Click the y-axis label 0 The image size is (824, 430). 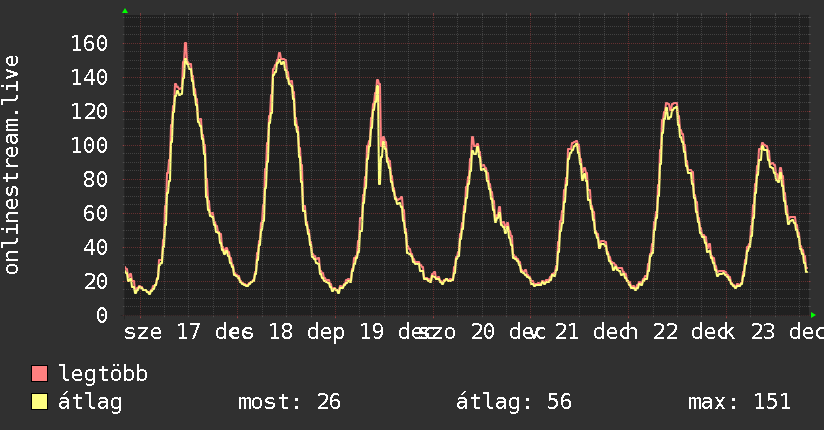tap(102, 315)
